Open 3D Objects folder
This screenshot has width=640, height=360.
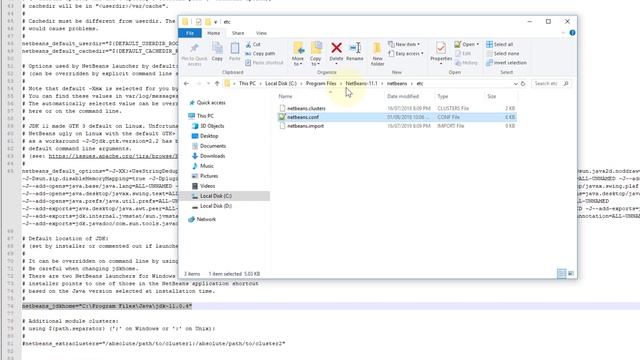click(x=212, y=126)
